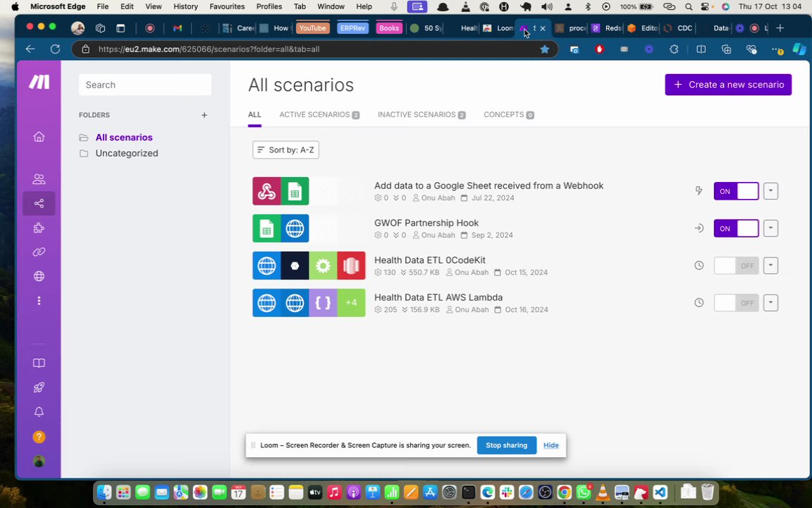Open Resource hub book icon
Viewport: 812px width, 508px height.
pyautogui.click(x=39, y=363)
